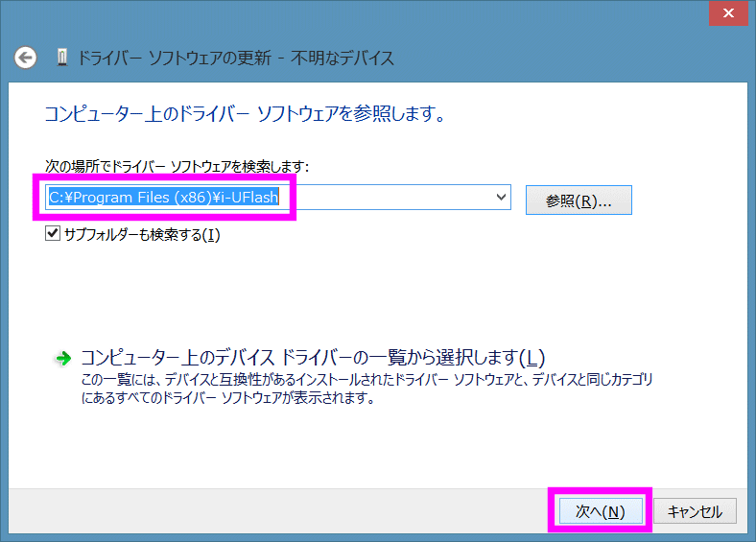Click the device icon beside the window title
756x542 pixels.
point(62,58)
